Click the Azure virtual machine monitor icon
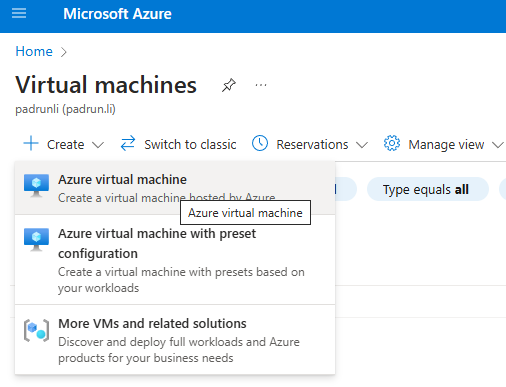 pos(36,185)
